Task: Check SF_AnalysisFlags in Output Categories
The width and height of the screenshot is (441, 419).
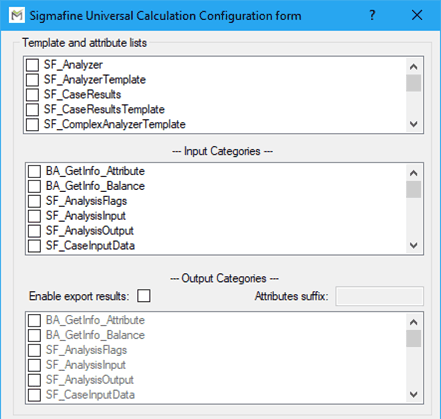Action: tap(34, 350)
